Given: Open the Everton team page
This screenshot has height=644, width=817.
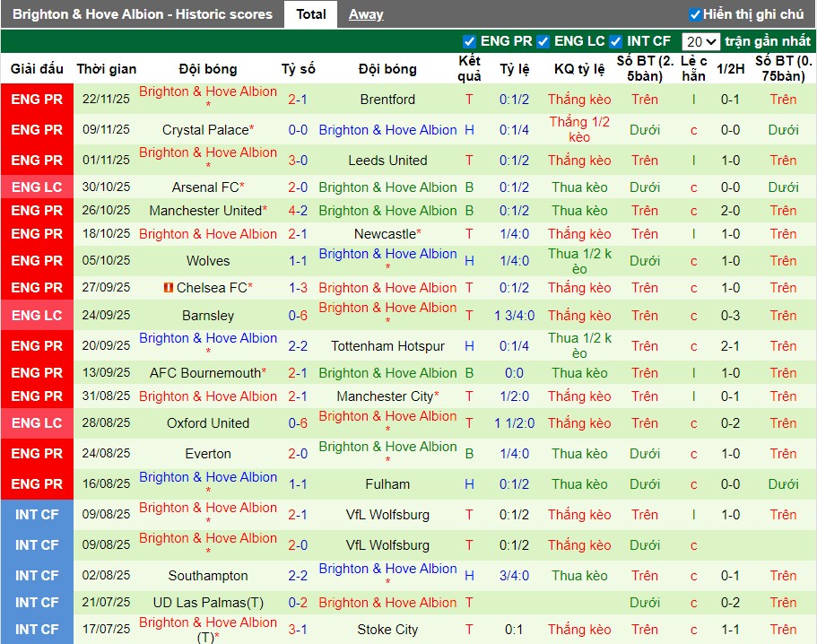Looking at the screenshot, I should [207, 453].
